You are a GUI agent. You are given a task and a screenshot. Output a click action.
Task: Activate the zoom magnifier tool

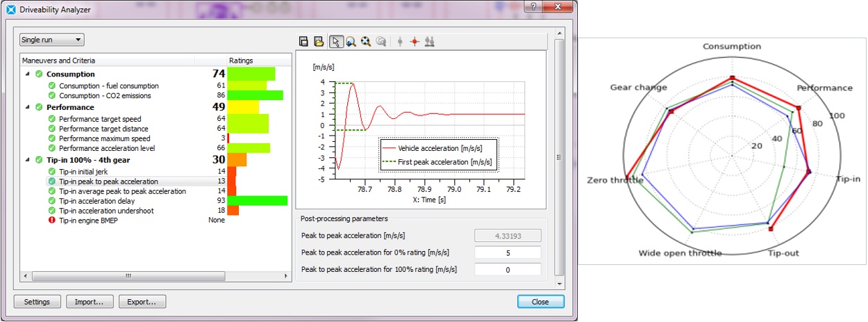point(351,42)
